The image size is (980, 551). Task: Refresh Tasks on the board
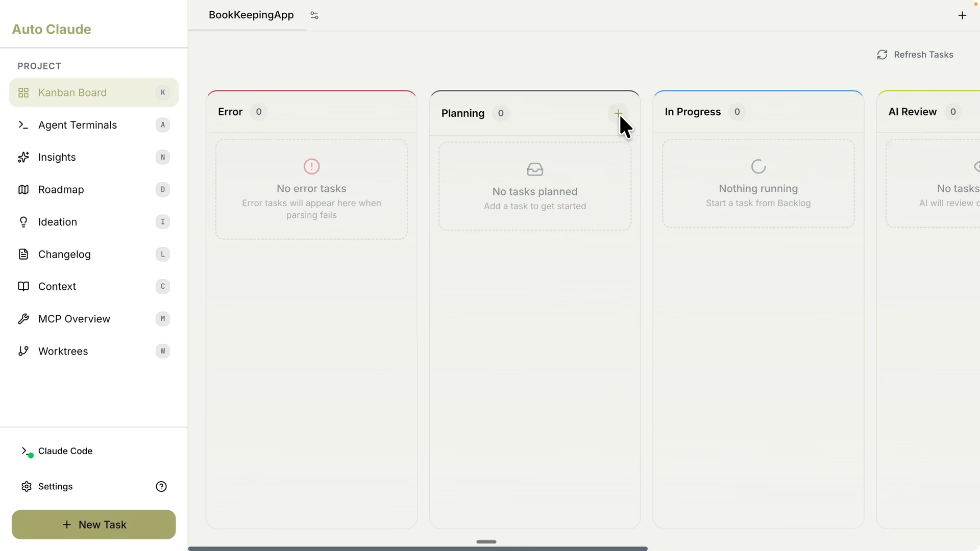click(x=915, y=55)
